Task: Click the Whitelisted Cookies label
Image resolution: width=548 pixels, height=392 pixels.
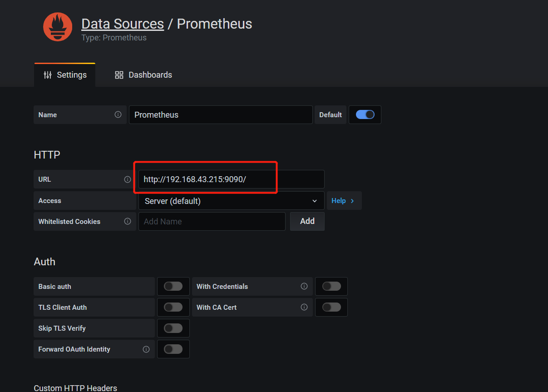Action: tap(69, 222)
